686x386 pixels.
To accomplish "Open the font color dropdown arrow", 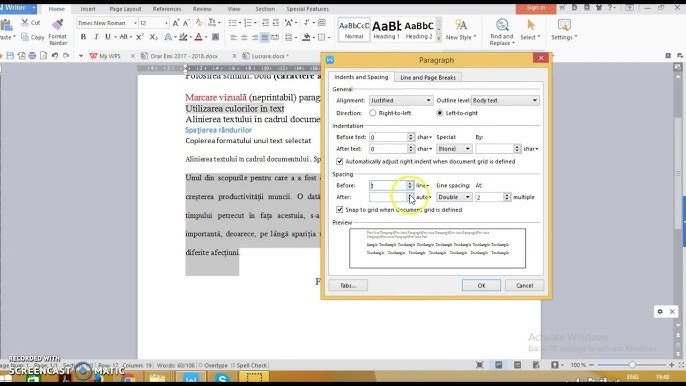I will pyautogui.click(x=206, y=38).
